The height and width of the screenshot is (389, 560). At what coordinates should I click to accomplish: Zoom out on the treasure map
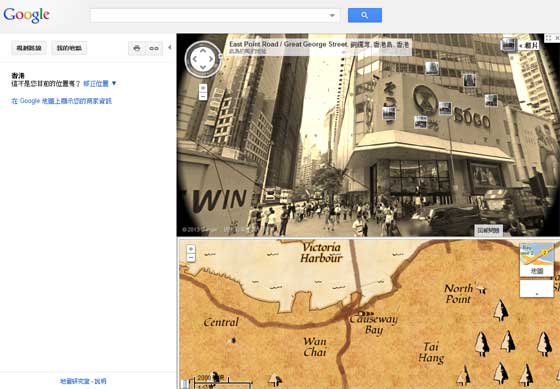click(x=191, y=258)
